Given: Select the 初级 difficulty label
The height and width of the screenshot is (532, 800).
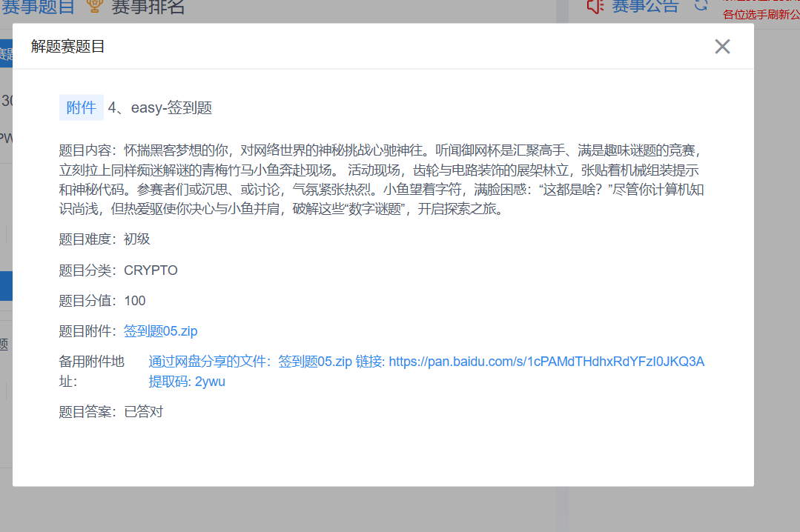Looking at the screenshot, I should tap(136, 239).
